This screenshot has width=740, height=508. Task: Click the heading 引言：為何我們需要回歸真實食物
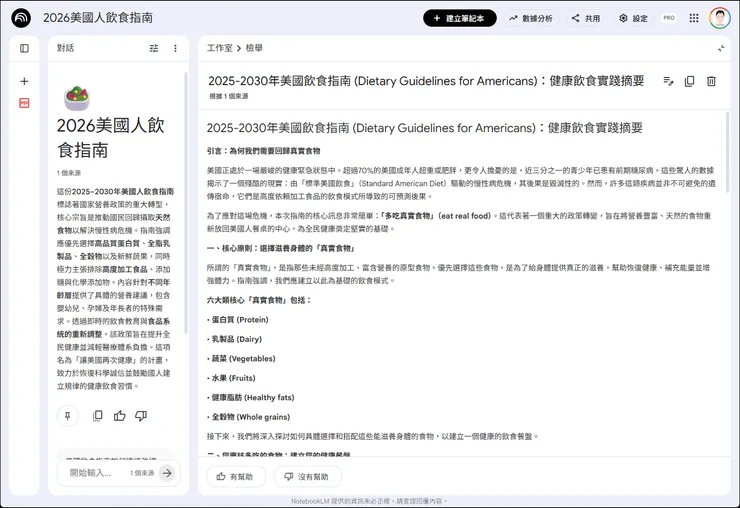(263, 151)
